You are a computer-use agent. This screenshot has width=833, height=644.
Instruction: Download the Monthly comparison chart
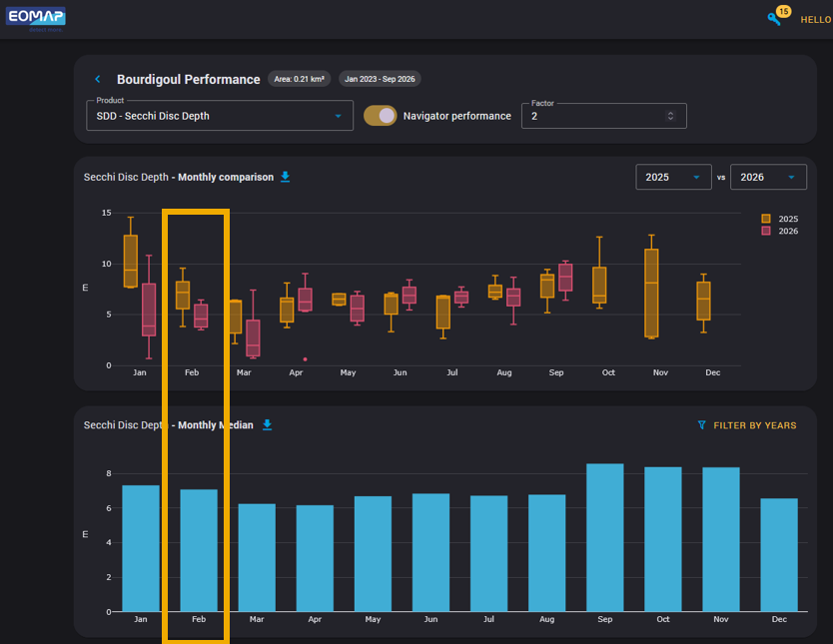point(286,177)
